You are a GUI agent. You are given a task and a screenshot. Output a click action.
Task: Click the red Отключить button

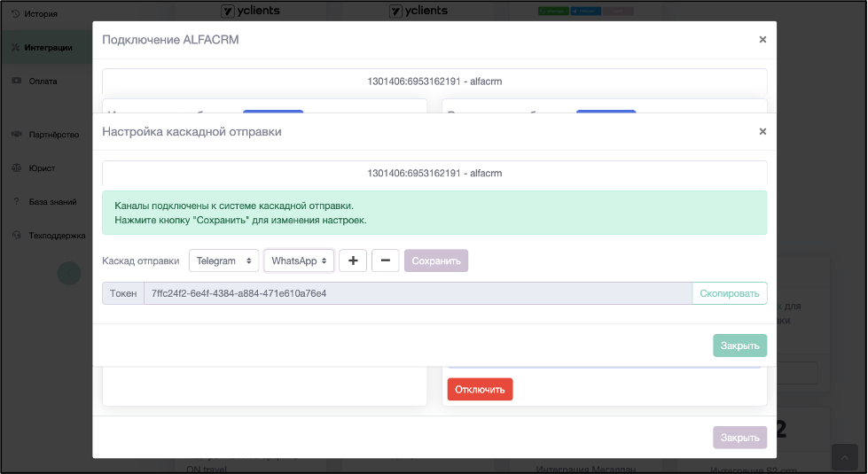point(480,389)
